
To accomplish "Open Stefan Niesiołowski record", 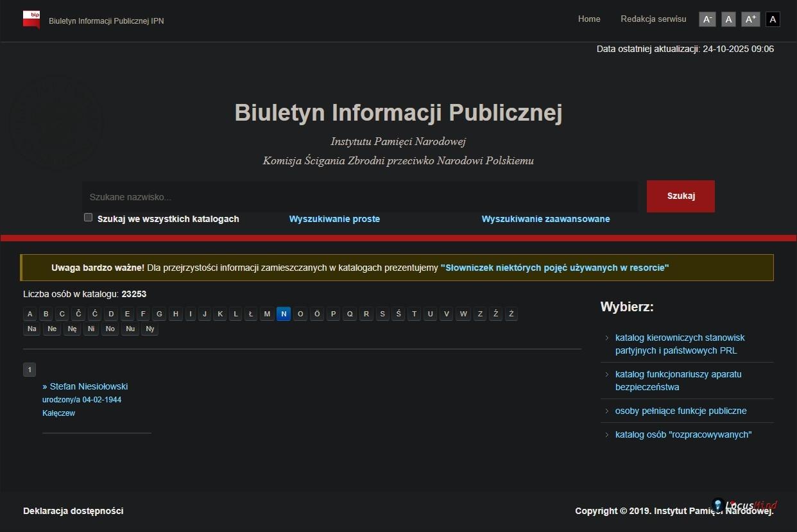I will point(89,386).
